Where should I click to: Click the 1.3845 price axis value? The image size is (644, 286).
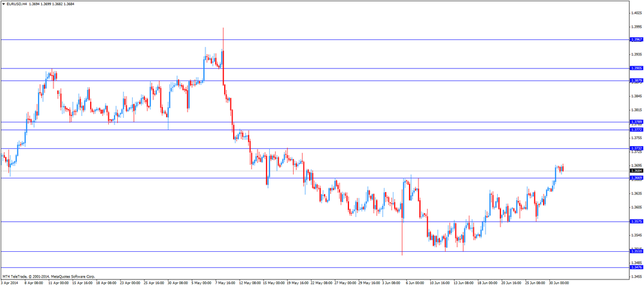tap(636, 96)
